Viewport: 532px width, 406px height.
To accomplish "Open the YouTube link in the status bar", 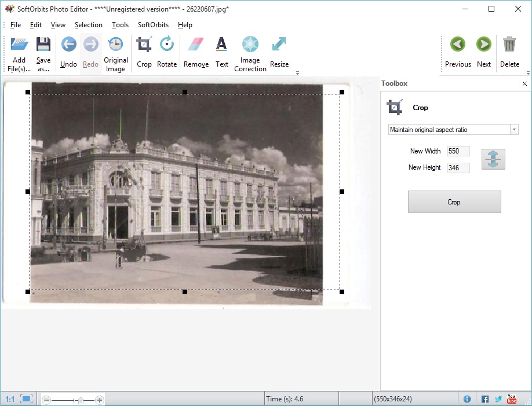I will 512,398.
